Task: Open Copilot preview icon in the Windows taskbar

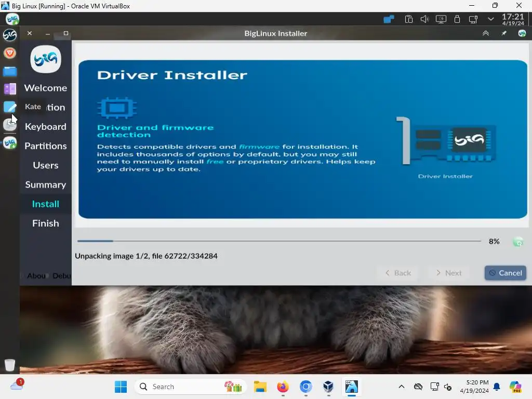Action: pos(515,387)
